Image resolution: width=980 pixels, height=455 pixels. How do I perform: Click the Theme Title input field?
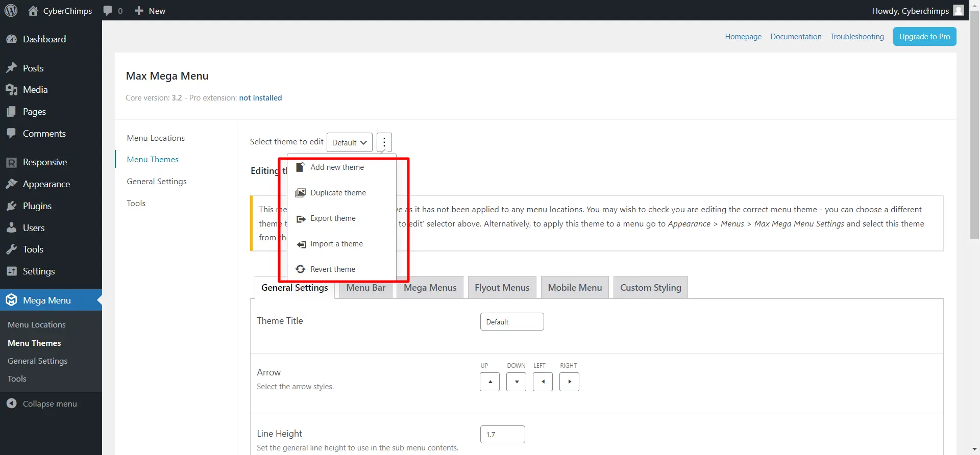click(x=512, y=322)
